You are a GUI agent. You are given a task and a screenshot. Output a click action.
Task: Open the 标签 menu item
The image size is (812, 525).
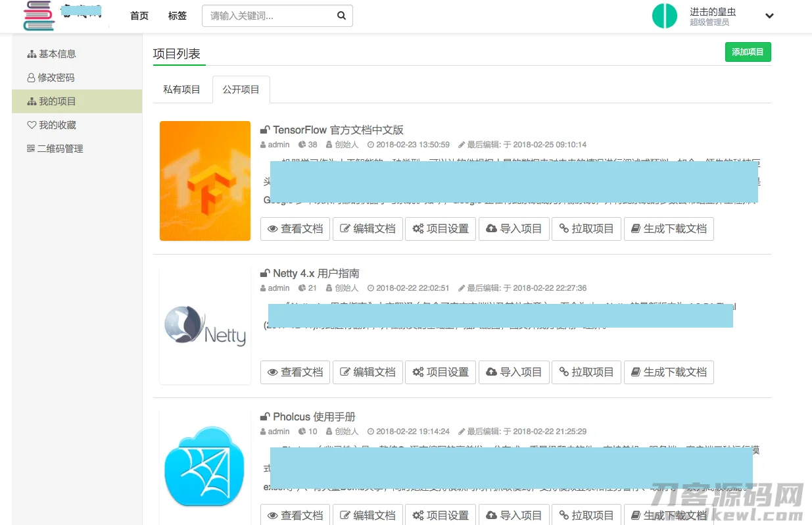[177, 16]
